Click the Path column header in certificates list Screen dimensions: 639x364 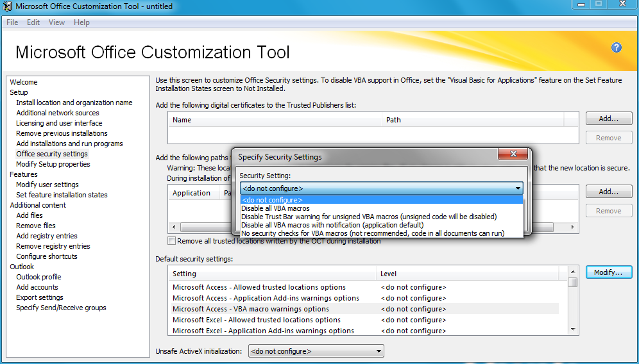pos(473,120)
